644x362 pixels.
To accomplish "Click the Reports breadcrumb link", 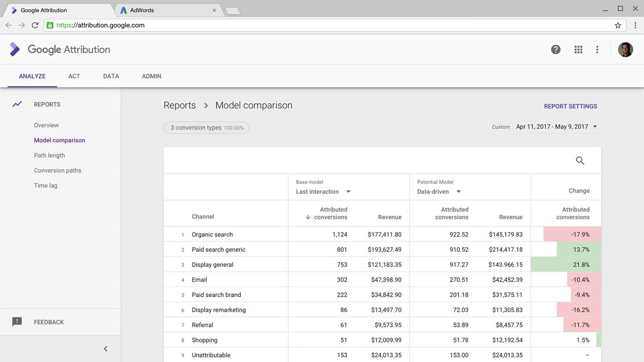I will [x=179, y=105].
